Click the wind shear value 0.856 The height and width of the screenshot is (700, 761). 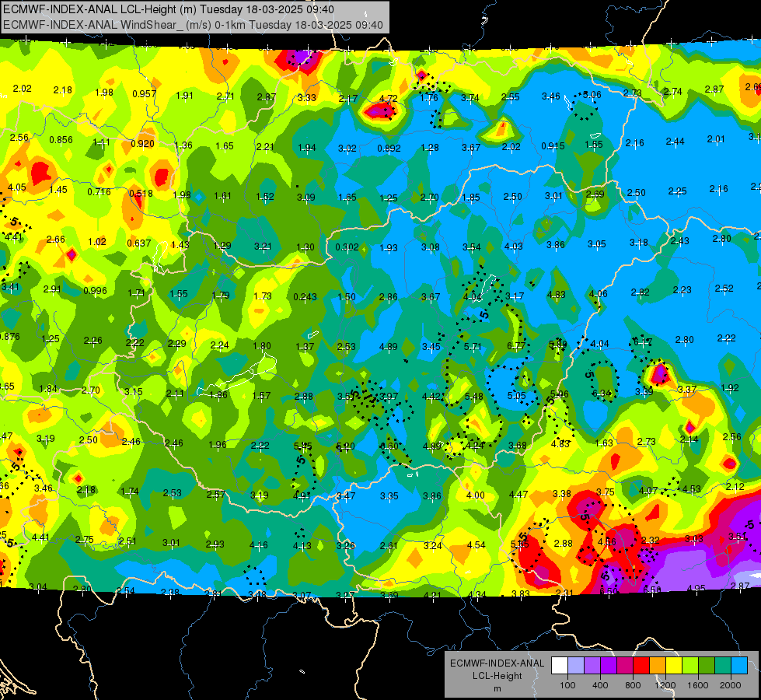click(61, 139)
